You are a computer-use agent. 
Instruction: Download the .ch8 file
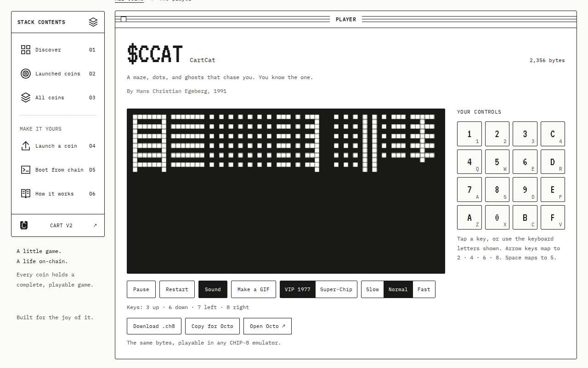(x=154, y=326)
